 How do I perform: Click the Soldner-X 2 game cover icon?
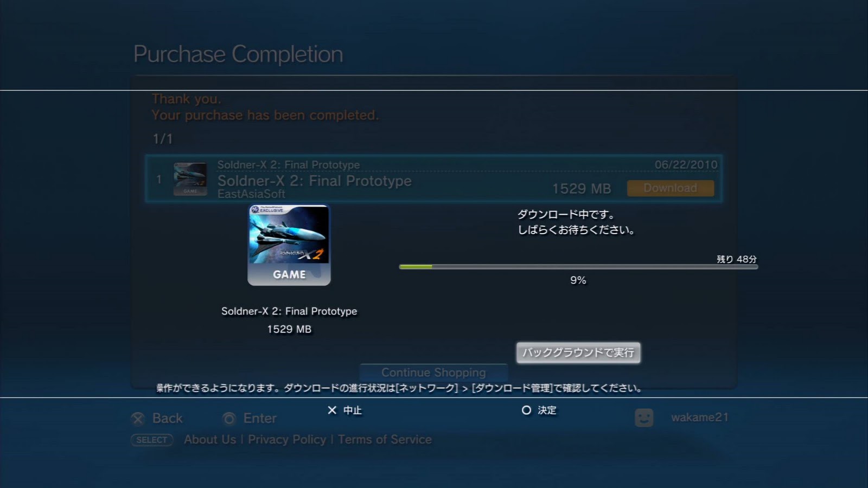click(x=289, y=245)
